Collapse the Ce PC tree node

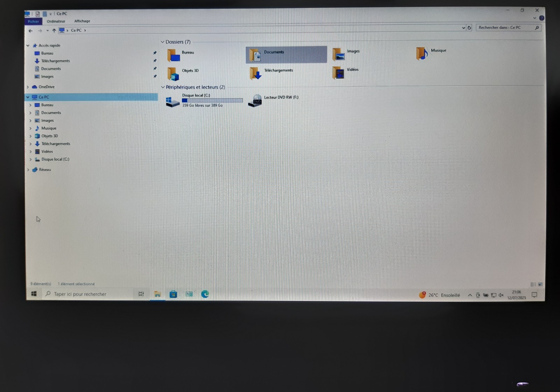(x=28, y=97)
